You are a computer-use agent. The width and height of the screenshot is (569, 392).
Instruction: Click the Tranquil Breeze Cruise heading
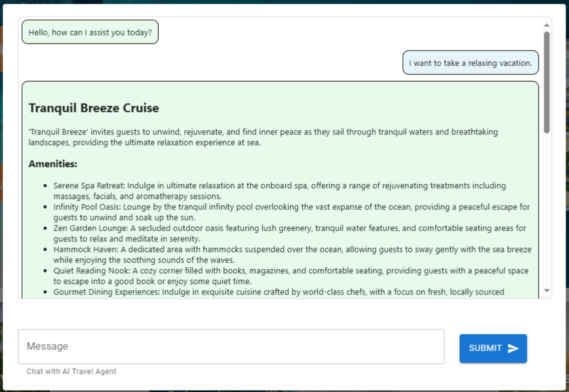click(94, 108)
